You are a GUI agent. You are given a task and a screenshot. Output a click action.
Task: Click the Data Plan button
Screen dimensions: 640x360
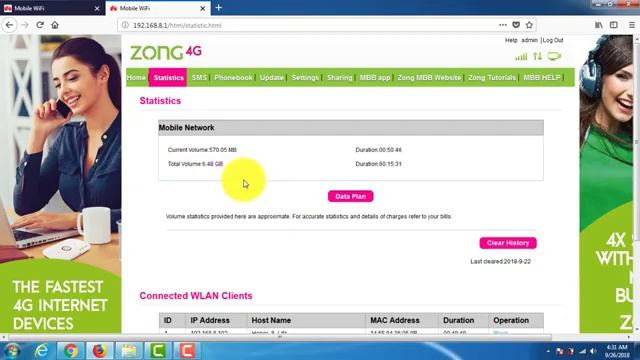pos(351,196)
